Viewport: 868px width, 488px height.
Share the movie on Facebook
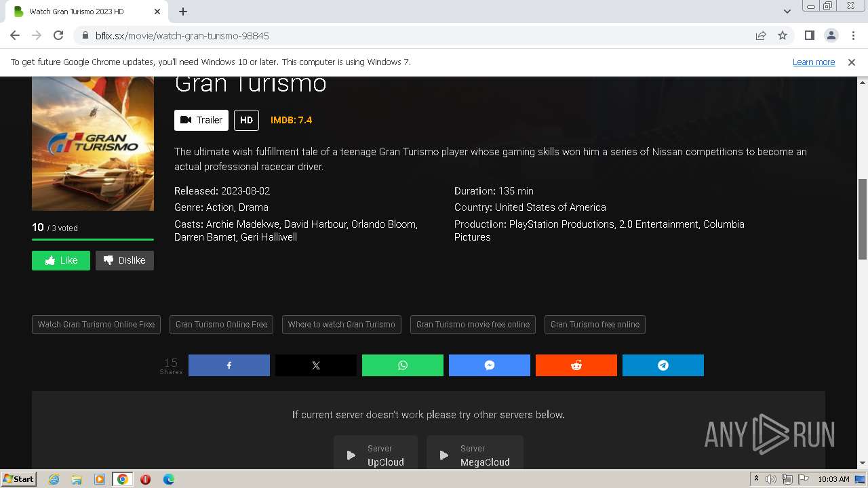pyautogui.click(x=229, y=365)
